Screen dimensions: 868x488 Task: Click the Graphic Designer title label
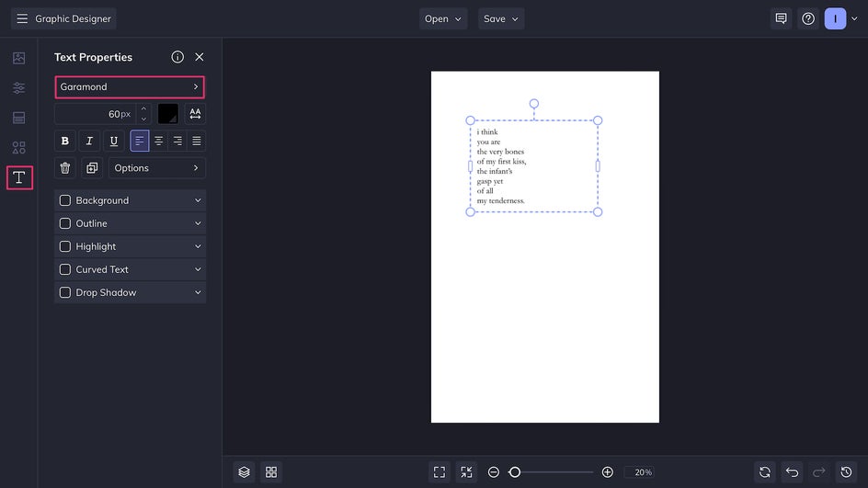73,18
